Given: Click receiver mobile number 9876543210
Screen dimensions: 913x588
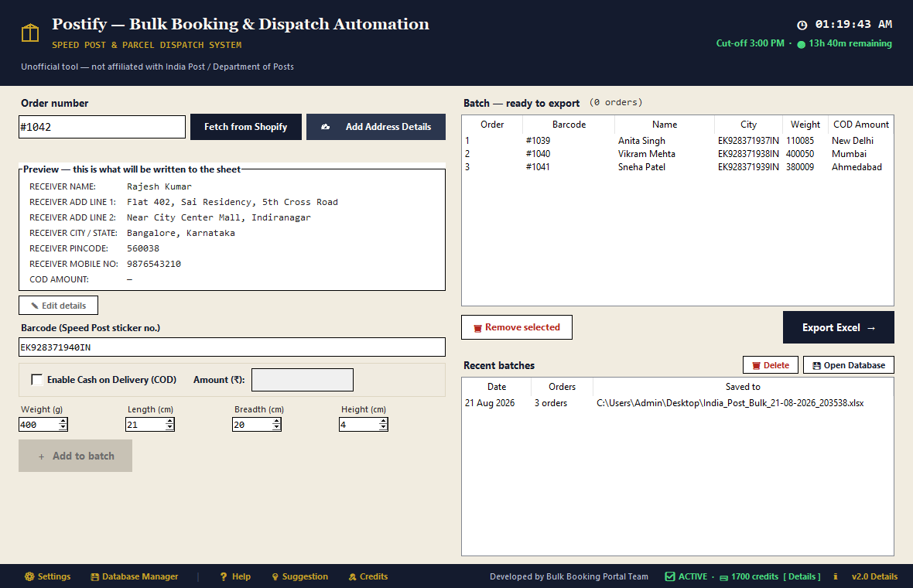Looking at the screenshot, I should [154, 264].
